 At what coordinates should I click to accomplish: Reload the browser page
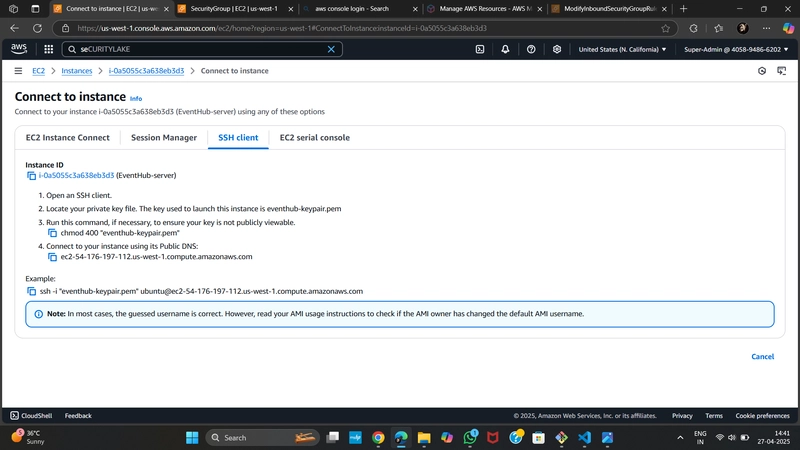37,28
